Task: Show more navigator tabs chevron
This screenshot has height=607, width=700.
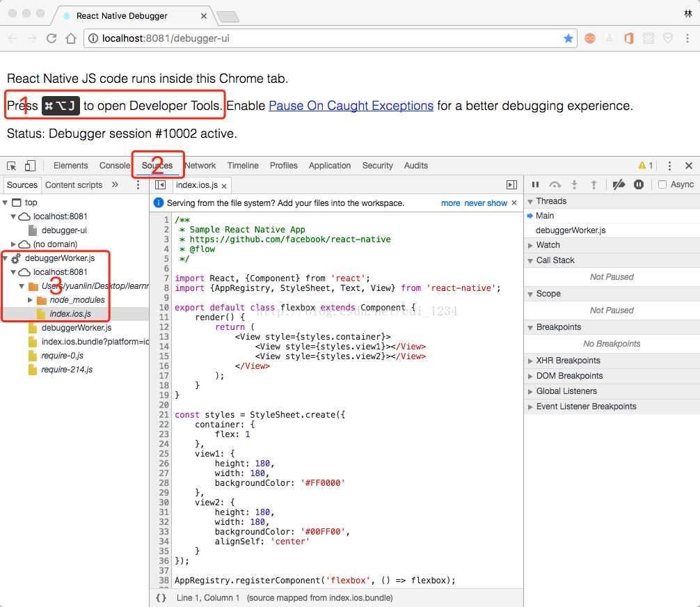Action: 115,184
